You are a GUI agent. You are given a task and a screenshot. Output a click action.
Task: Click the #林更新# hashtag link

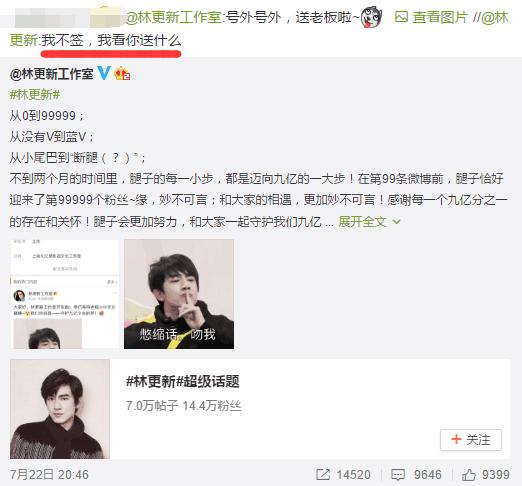(x=35, y=95)
